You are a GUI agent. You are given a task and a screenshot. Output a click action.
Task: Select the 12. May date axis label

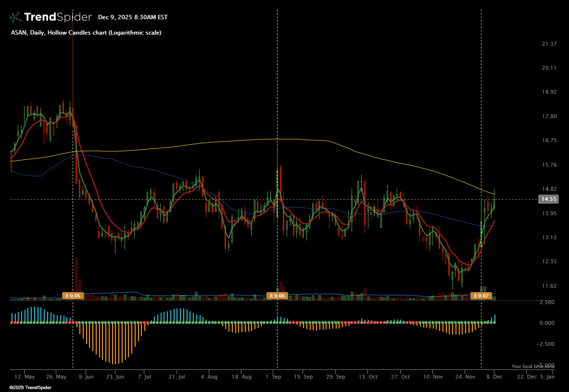25,377
